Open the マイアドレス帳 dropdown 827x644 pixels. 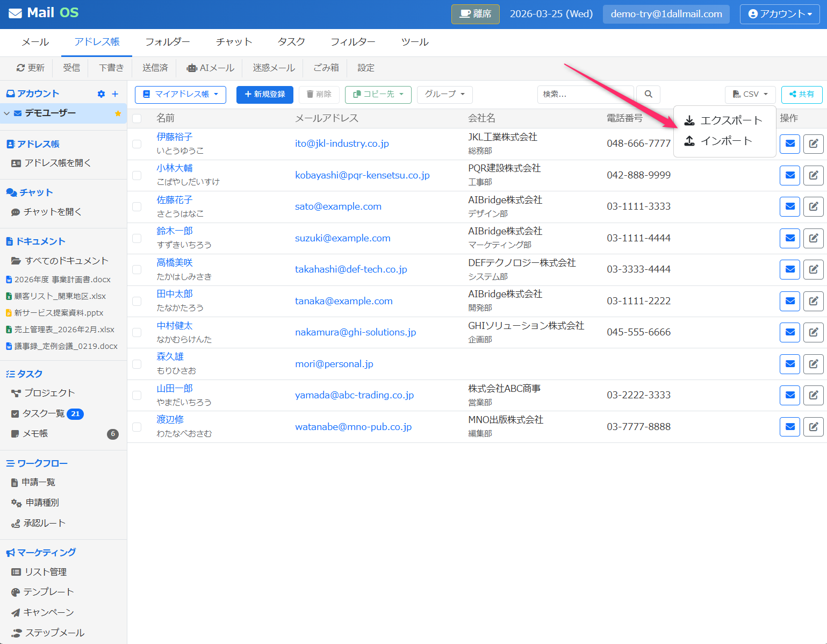[x=181, y=95]
